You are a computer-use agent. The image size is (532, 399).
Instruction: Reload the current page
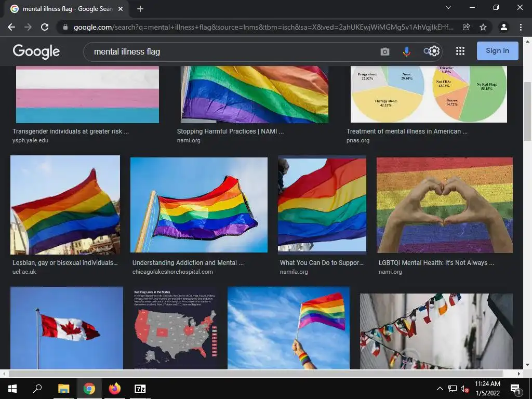coord(45,27)
